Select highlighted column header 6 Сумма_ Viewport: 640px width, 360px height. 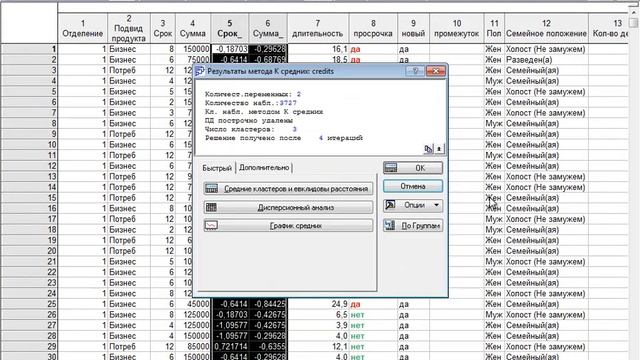click(x=268, y=29)
